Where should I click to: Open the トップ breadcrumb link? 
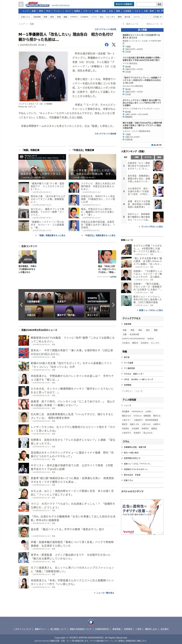point(22,24)
